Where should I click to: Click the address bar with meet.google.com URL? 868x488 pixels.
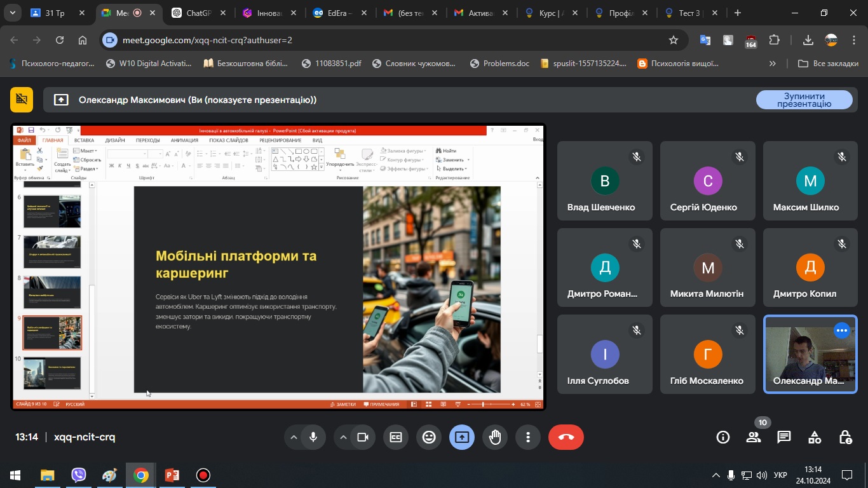point(381,40)
